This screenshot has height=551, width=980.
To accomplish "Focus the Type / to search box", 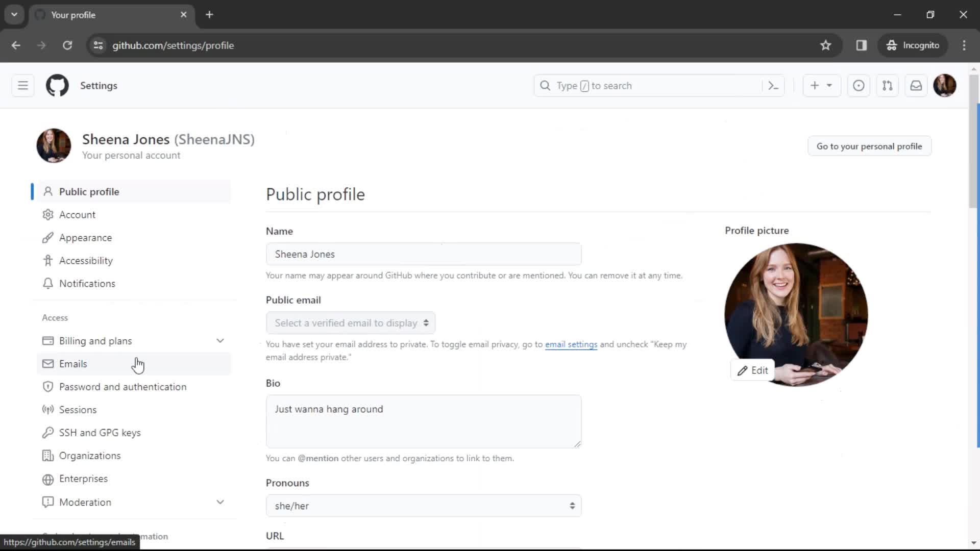I will click(x=648, y=86).
